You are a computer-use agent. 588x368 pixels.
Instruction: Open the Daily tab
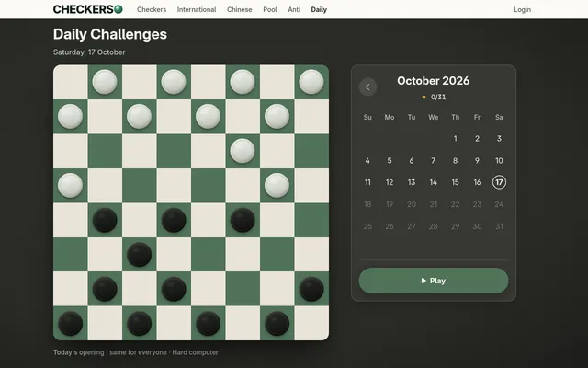coord(319,10)
